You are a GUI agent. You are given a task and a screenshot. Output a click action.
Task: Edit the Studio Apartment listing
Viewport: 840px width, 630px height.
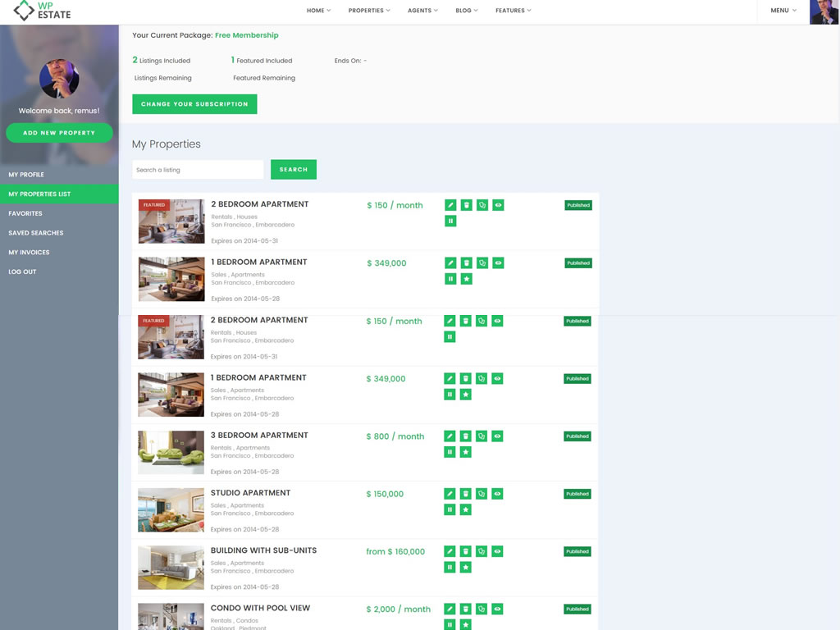point(450,494)
